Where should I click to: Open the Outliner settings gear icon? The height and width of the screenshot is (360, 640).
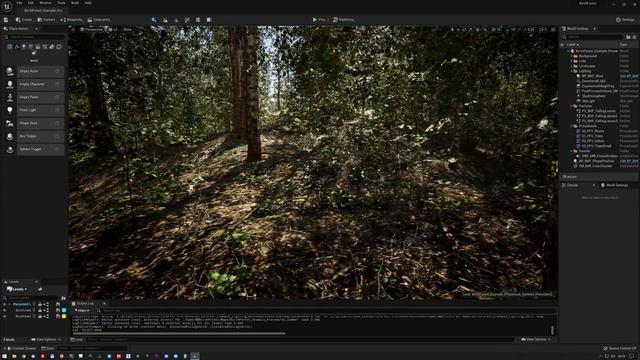coord(634,37)
